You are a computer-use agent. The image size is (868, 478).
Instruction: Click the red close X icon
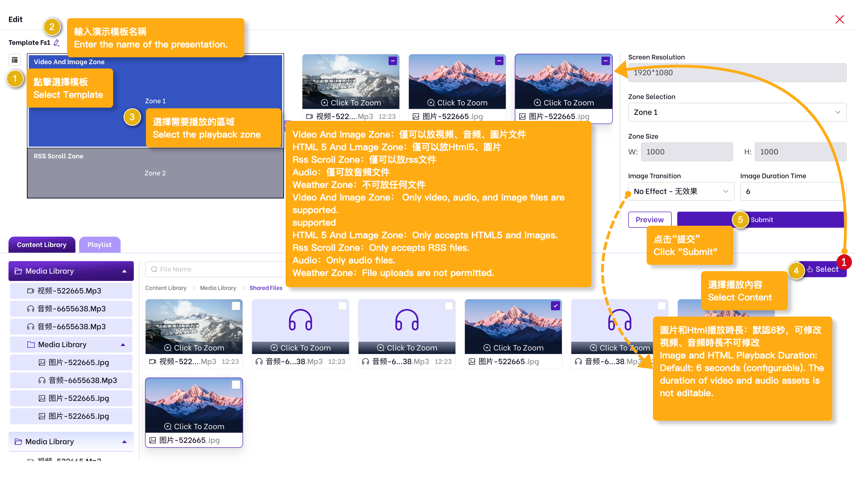(x=839, y=20)
